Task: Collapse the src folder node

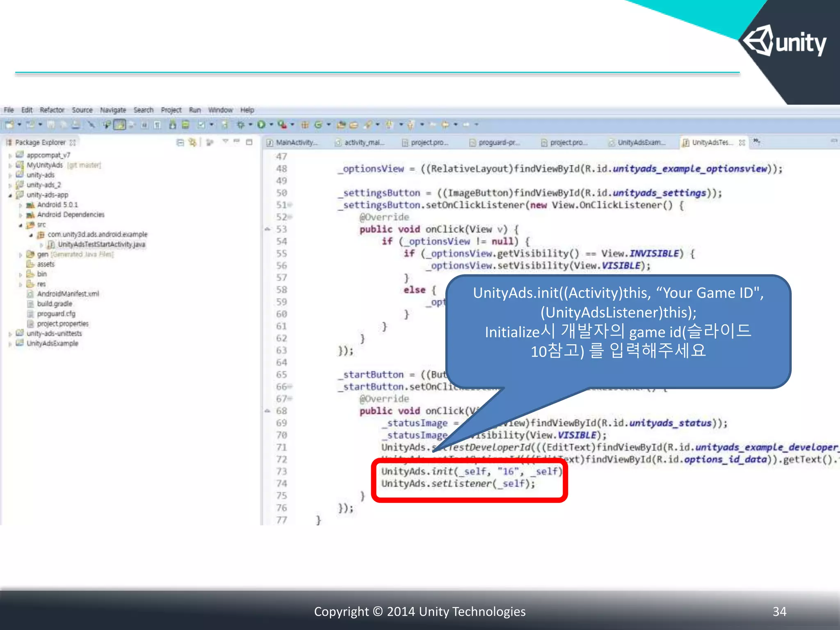Action: pyautogui.click(x=20, y=225)
